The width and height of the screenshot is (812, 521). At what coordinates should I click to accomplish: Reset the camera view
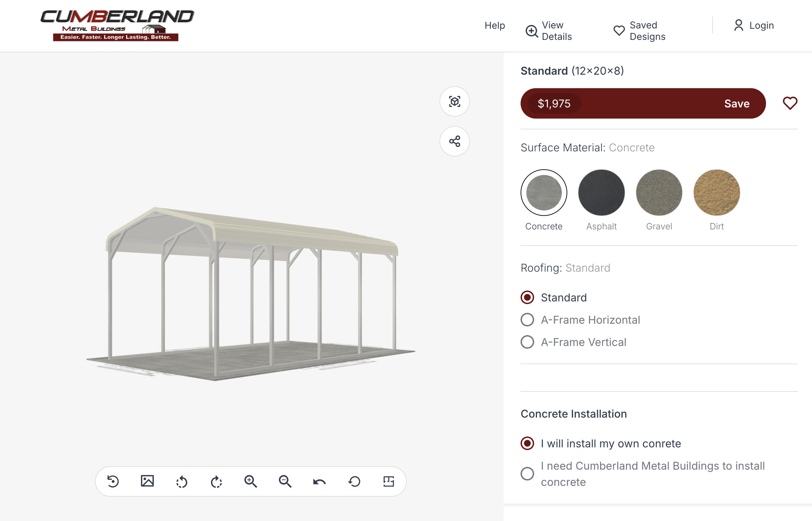[x=354, y=481]
